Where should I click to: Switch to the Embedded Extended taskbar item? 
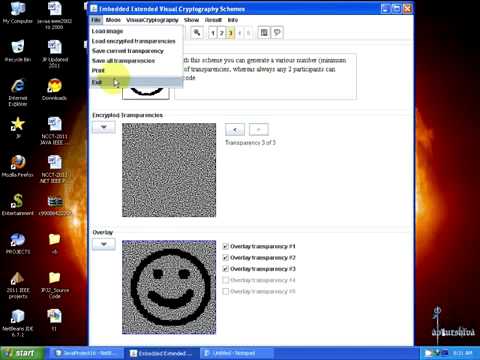point(161,353)
